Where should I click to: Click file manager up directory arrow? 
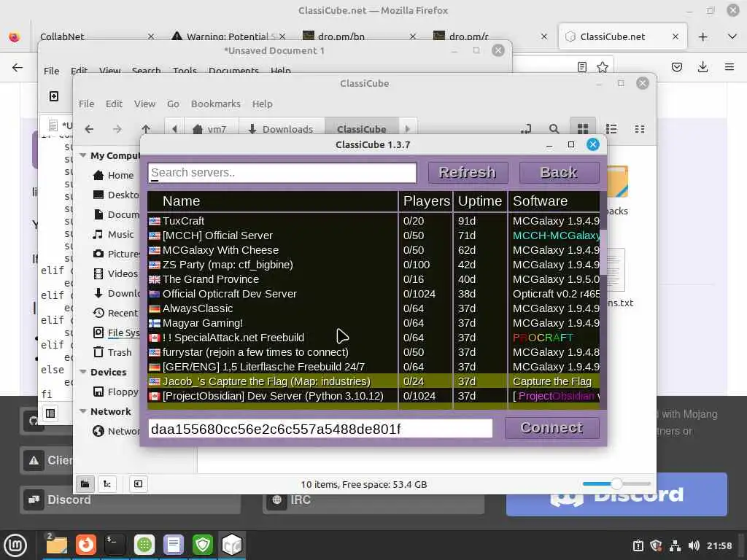click(x=146, y=129)
